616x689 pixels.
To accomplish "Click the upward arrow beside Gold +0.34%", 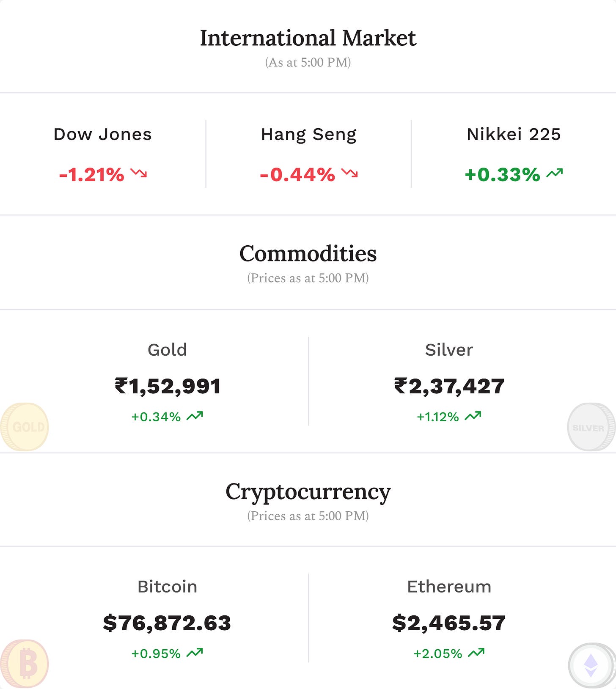I will click(x=195, y=416).
